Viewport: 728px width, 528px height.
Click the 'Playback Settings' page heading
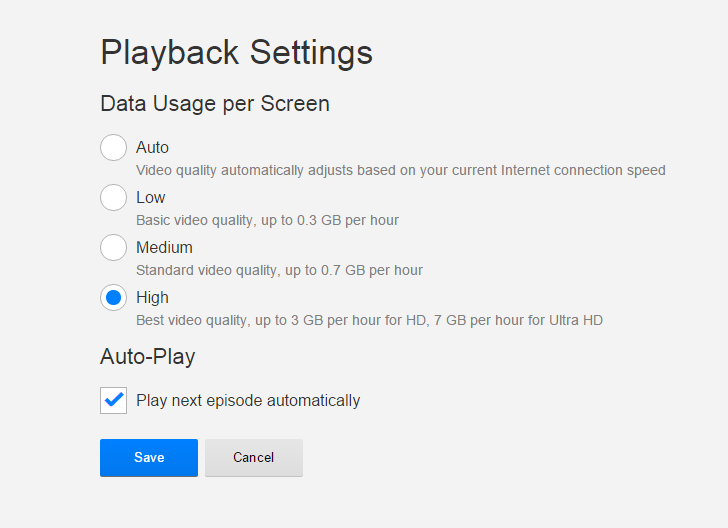[x=236, y=53]
